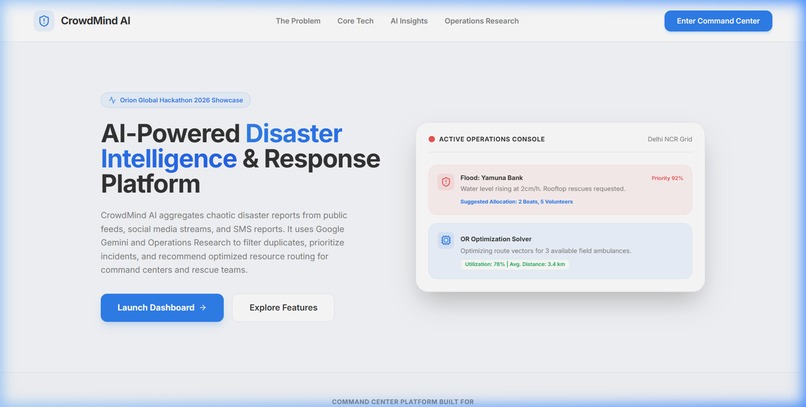Open AI Insights in the navigation
This screenshot has height=407, width=806.
coord(409,21)
